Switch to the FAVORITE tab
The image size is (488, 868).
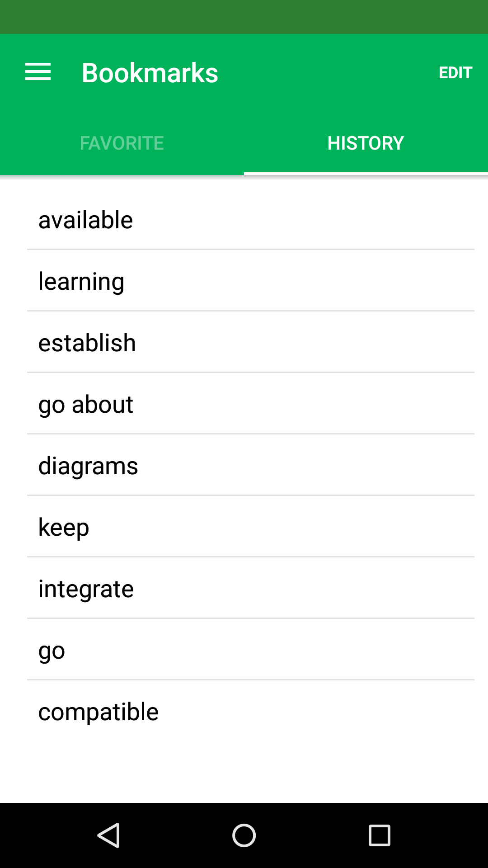[x=122, y=142]
